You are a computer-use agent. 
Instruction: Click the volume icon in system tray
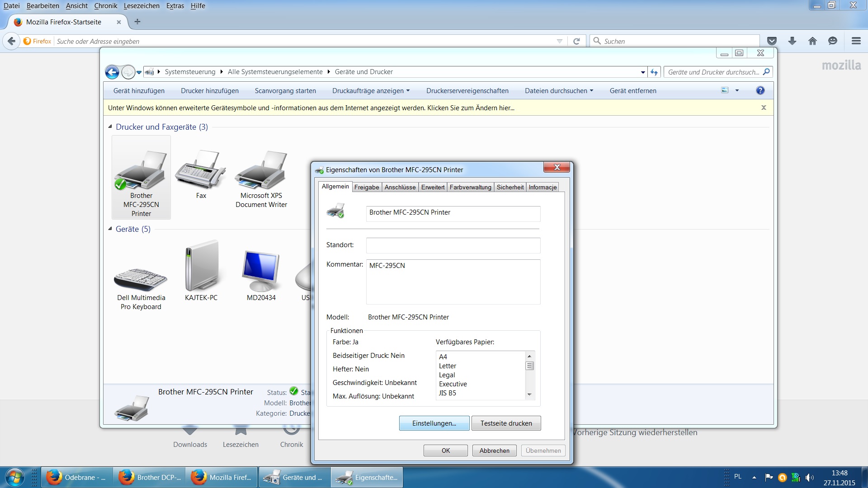810,478
